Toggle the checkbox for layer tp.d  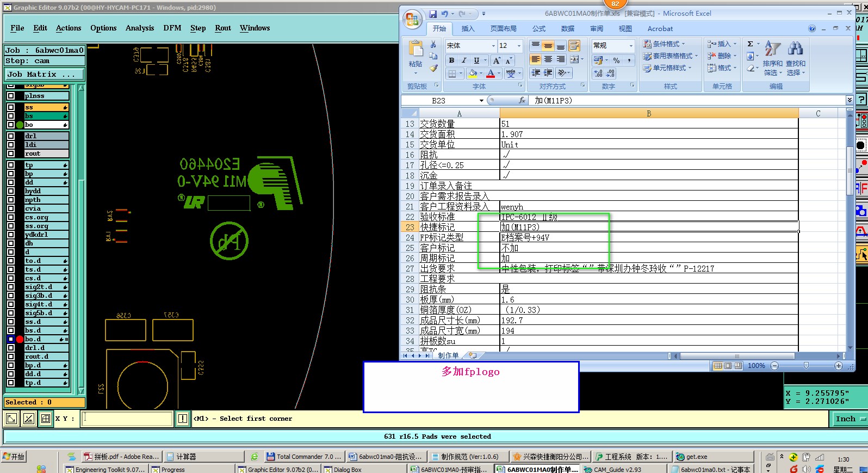coord(11,383)
